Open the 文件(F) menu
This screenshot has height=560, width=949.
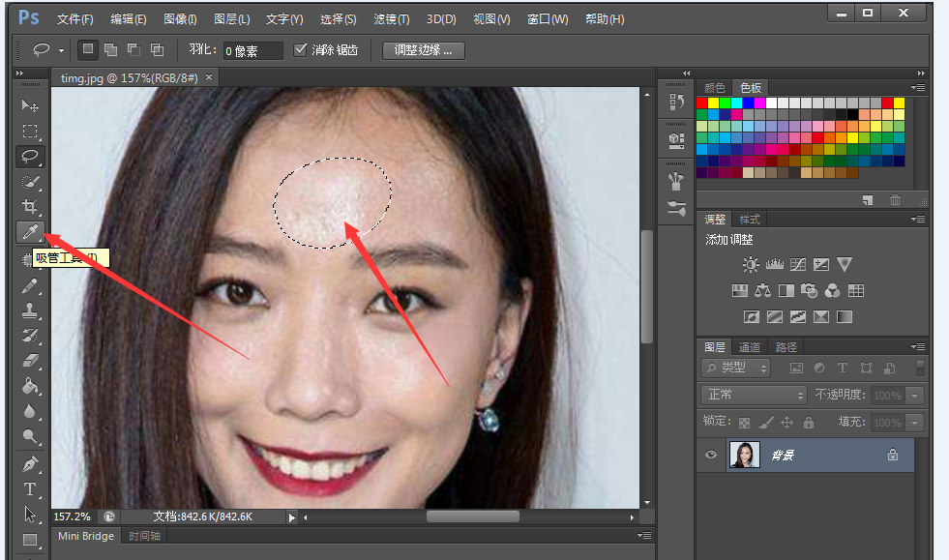[75, 19]
